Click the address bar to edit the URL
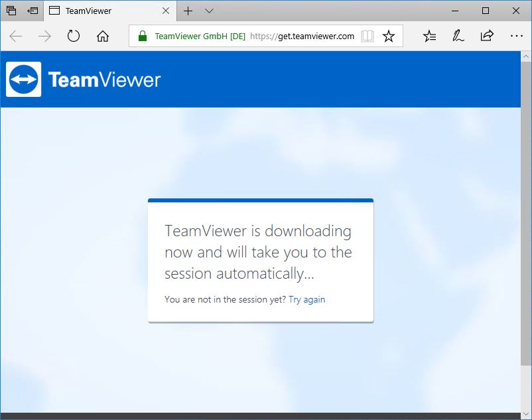Screen dimensions: 532x420 [299, 36]
